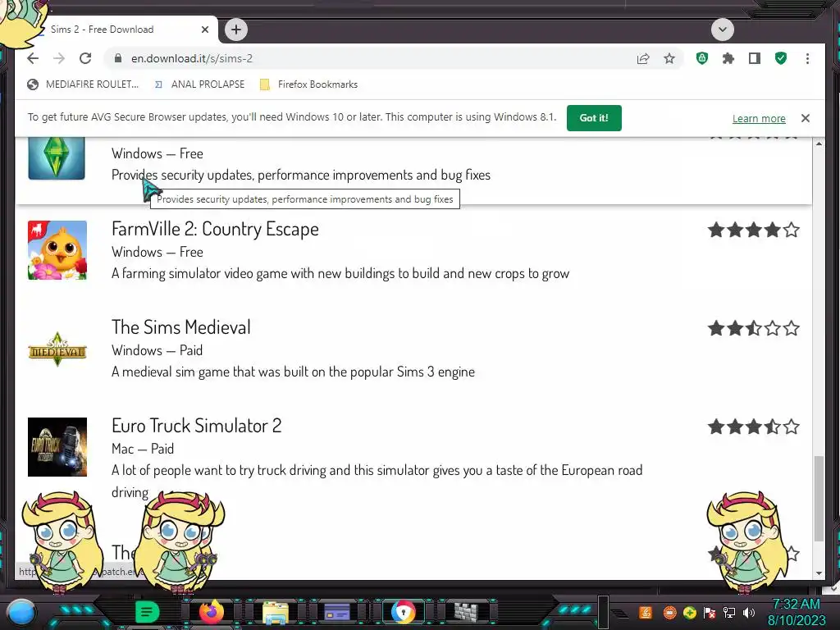Open a new tab
The image size is (840, 630).
pos(236,30)
